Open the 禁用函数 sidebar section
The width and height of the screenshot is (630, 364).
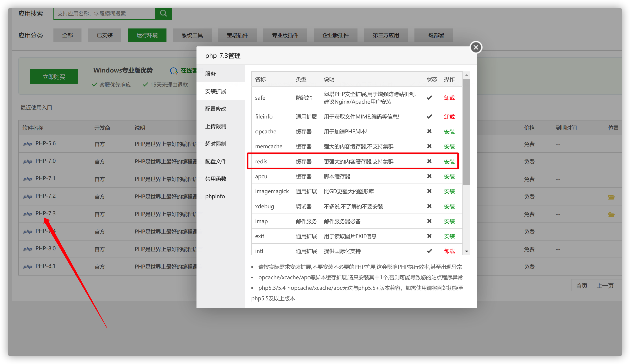(x=216, y=179)
